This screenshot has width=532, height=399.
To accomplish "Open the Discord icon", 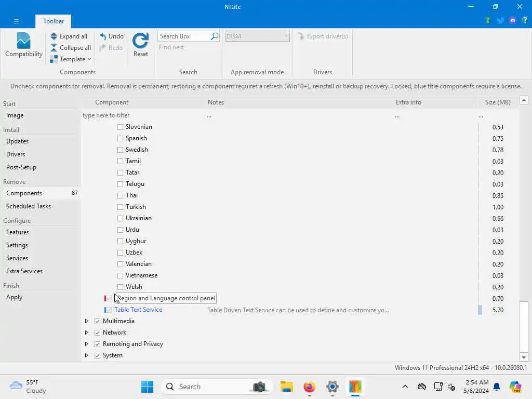I will tap(513, 20).
